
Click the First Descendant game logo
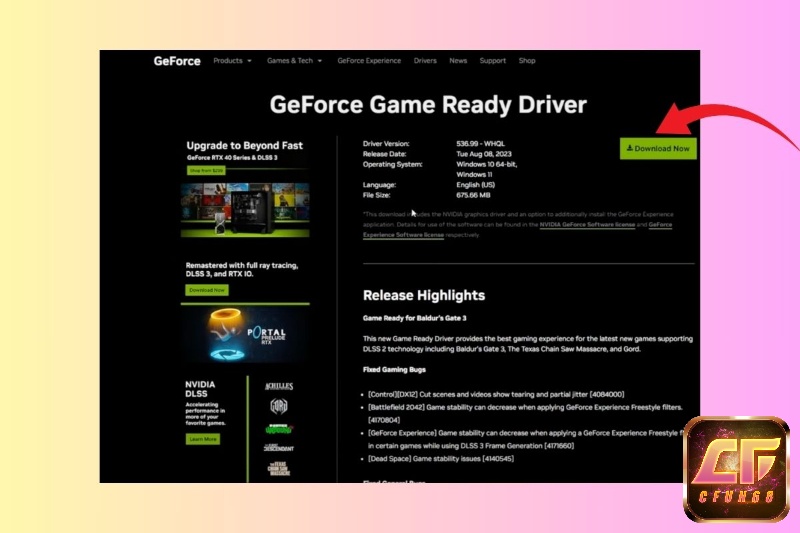click(279, 448)
